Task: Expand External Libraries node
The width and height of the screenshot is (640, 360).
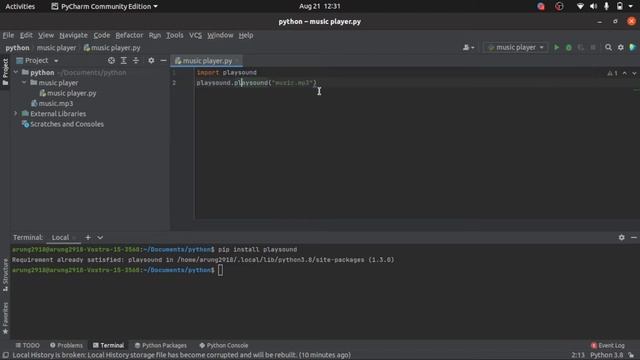Action: point(16,113)
